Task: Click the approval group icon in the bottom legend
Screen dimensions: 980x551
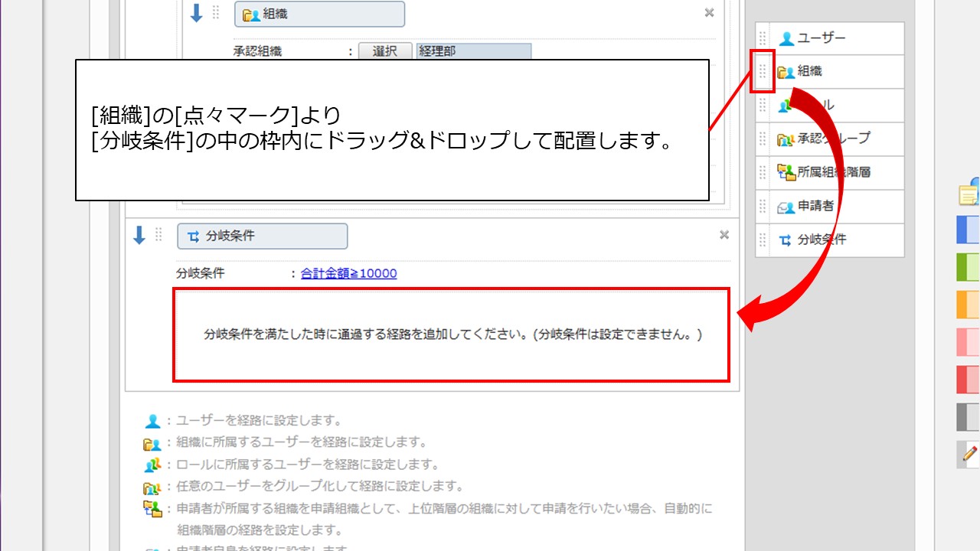Action: [x=152, y=487]
